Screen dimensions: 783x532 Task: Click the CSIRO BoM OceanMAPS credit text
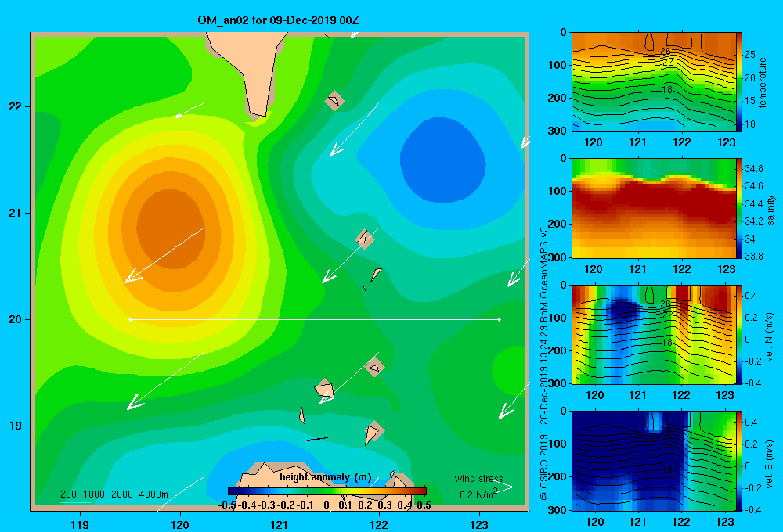tap(544, 363)
